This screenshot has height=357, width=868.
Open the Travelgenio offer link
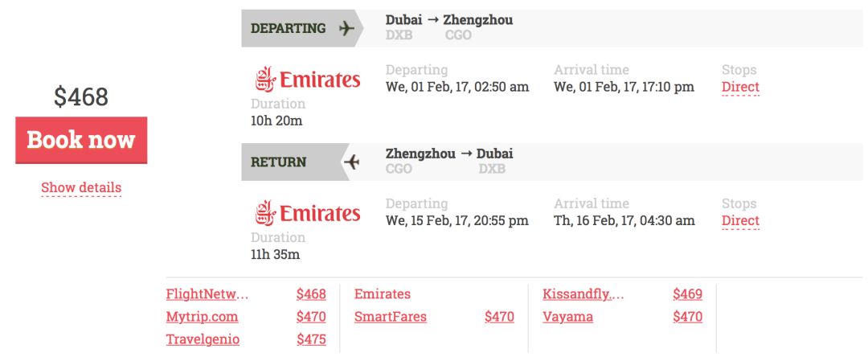tap(203, 340)
